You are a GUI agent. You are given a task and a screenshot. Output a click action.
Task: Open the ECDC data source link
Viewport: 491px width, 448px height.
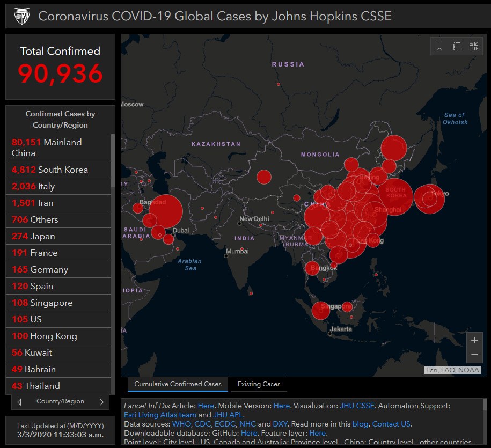coord(225,424)
